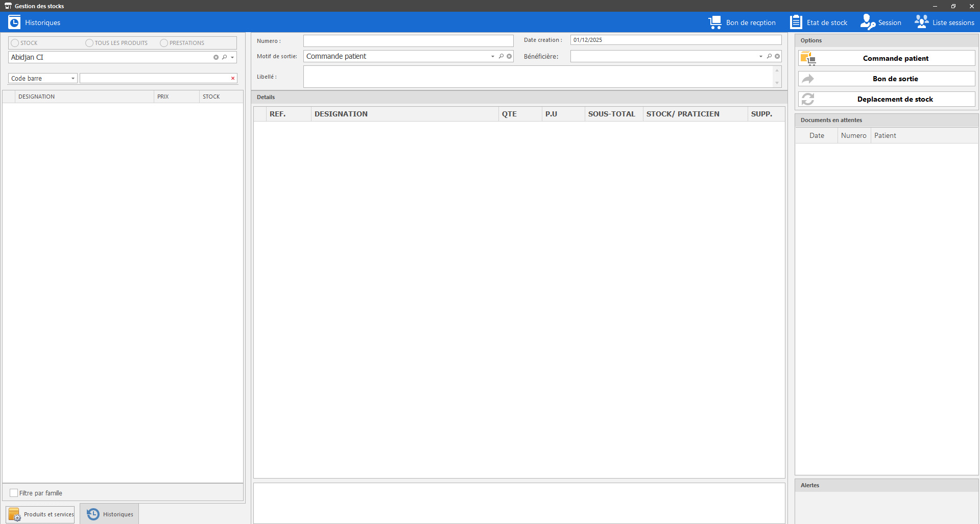Expand the Bénéficière dropdown arrow
The height and width of the screenshot is (524, 980).
(x=761, y=56)
